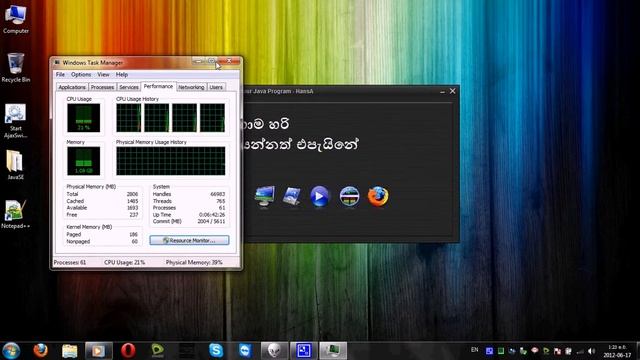This screenshot has height=360, width=640.
Task: Open the File menu in Task Manager
Action: pyautogui.click(x=60, y=75)
